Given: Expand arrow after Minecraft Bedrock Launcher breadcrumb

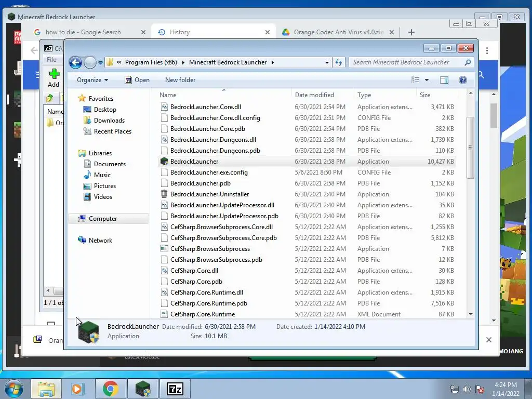Looking at the screenshot, I should [x=272, y=62].
